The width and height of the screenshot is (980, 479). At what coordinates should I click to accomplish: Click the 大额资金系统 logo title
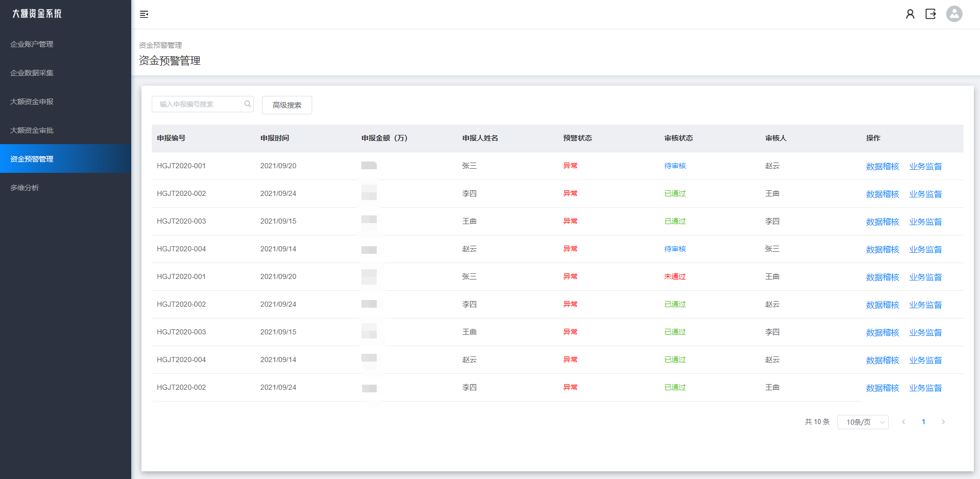coord(37,14)
